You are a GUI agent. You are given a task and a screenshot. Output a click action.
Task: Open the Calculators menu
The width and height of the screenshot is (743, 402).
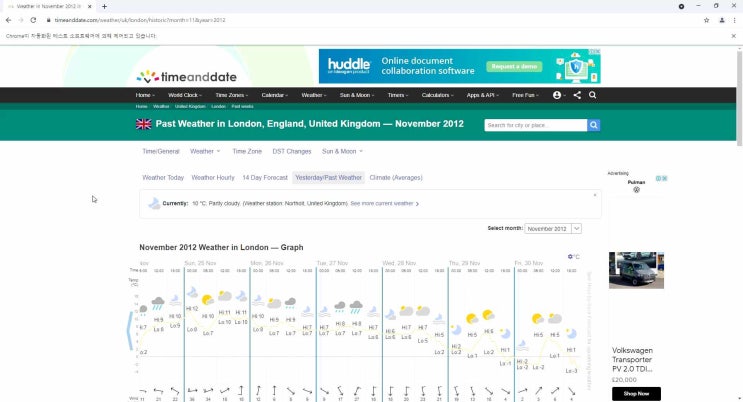point(437,95)
